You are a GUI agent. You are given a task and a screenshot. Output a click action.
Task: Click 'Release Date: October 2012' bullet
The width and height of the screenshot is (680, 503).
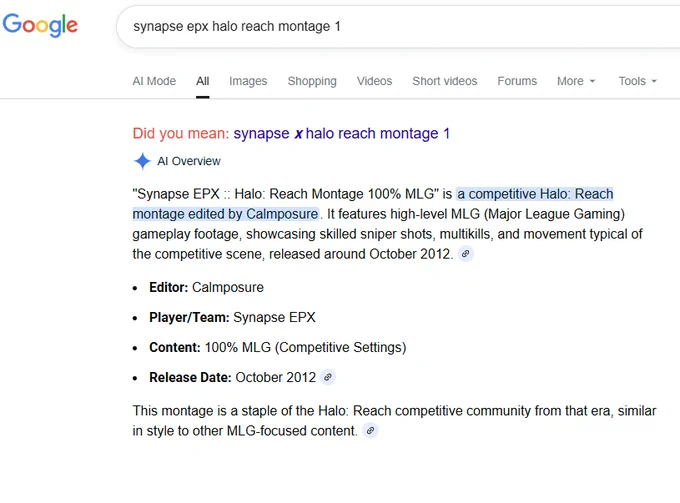pos(232,377)
